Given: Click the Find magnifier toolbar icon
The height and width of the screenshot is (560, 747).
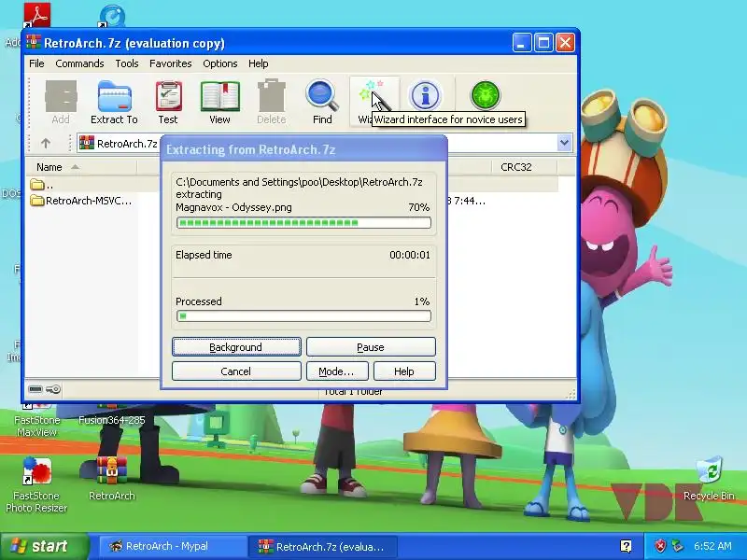Looking at the screenshot, I should coord(322,102).
